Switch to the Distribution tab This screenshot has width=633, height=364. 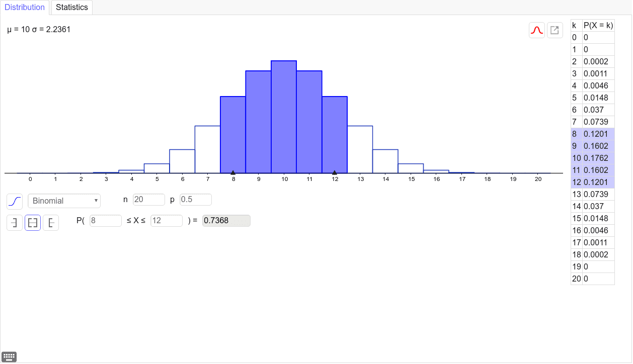click(x=25, y=8)
